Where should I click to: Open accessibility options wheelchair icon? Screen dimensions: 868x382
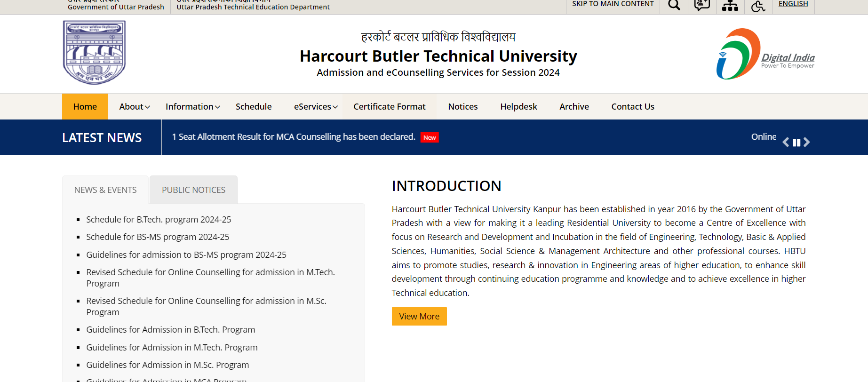(x=758, y=6)
